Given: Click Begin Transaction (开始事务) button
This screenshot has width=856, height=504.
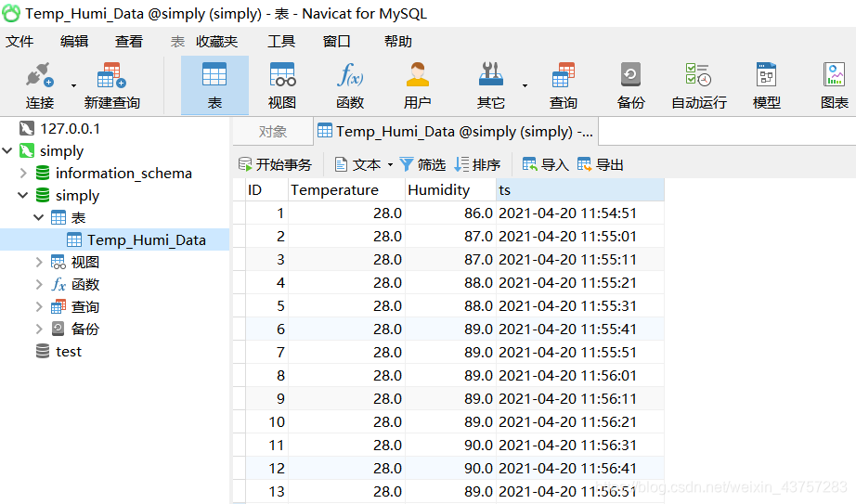Looking at the screenshot, I should [275, 164].
